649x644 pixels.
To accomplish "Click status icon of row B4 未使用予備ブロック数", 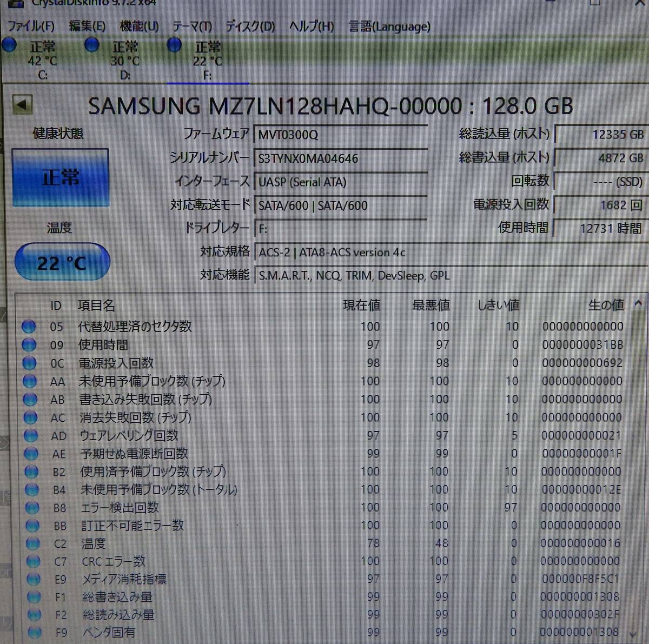I will tap(32, 490).
